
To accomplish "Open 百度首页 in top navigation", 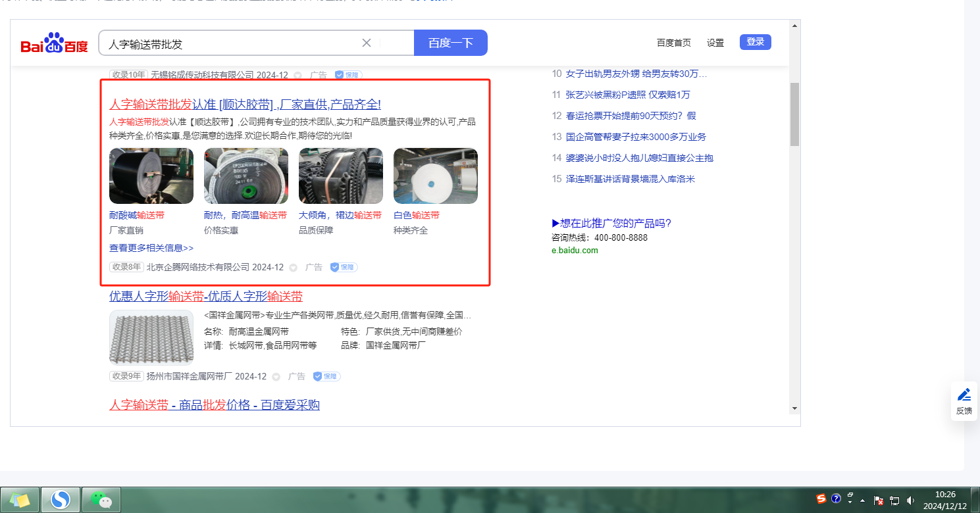I will point(673,43).
